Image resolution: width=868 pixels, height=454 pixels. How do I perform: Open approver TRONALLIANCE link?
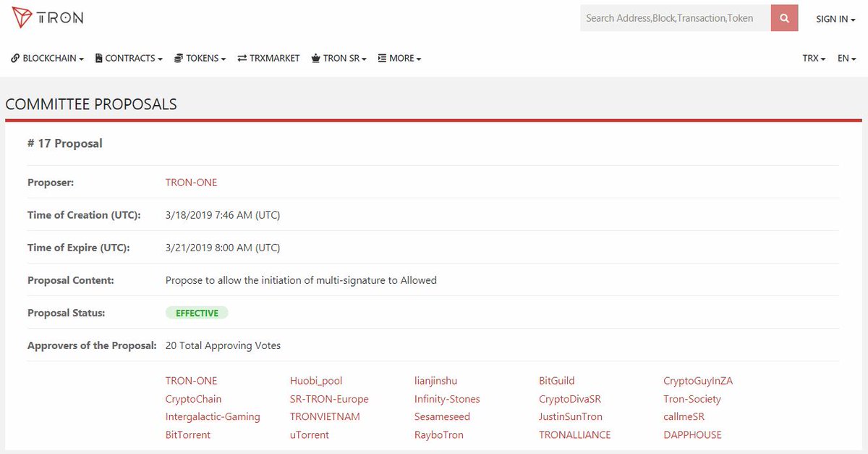tap(575, 435)
